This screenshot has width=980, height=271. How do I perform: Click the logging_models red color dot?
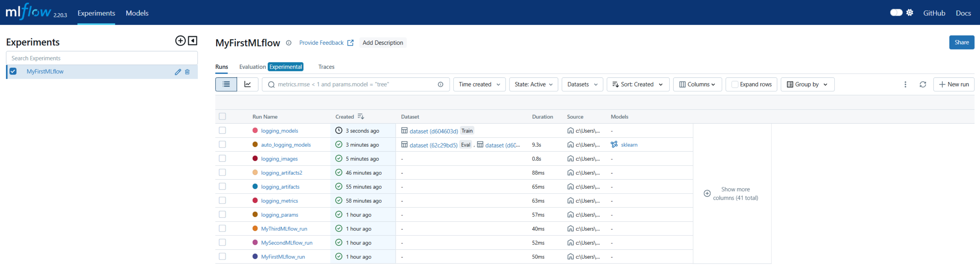(255, 130)
